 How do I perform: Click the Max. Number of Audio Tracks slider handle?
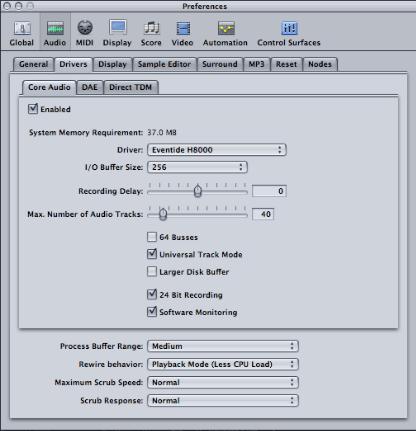coord(163,214)
